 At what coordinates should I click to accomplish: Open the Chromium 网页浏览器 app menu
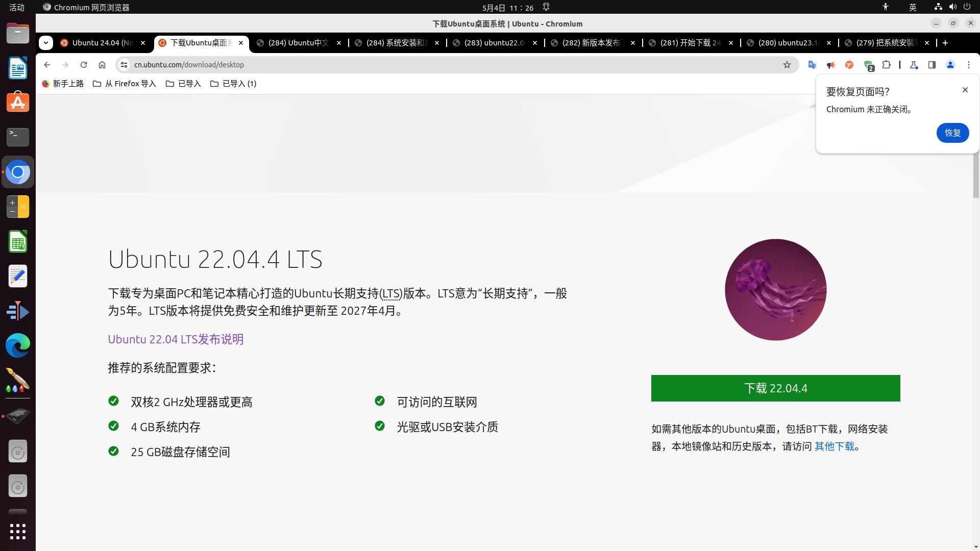[x=86, y=8]
